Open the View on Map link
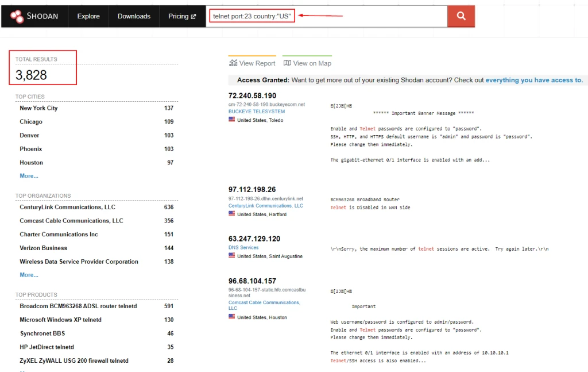 (x=307, y=63)
